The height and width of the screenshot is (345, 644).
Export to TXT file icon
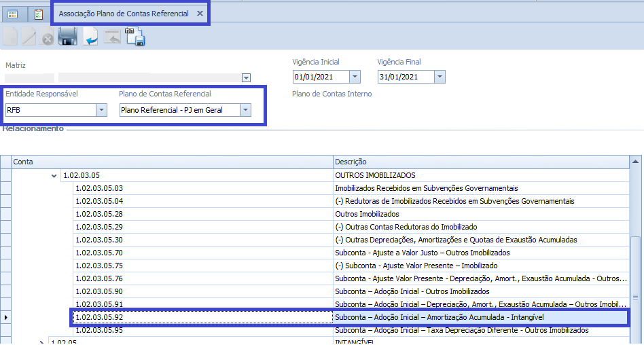click(x=136, y=36)
